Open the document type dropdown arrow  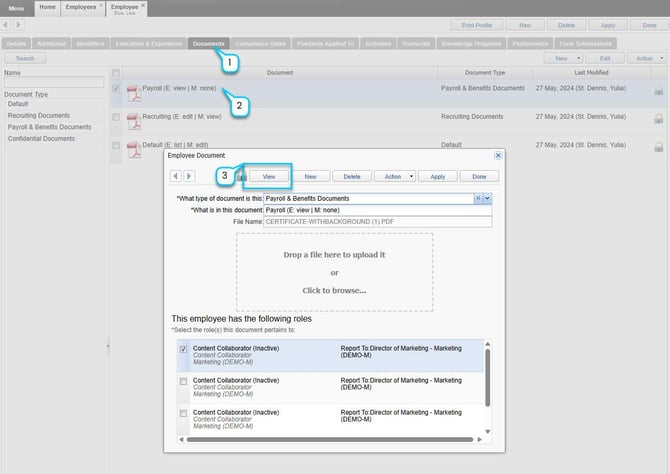[x=487, y=198]
